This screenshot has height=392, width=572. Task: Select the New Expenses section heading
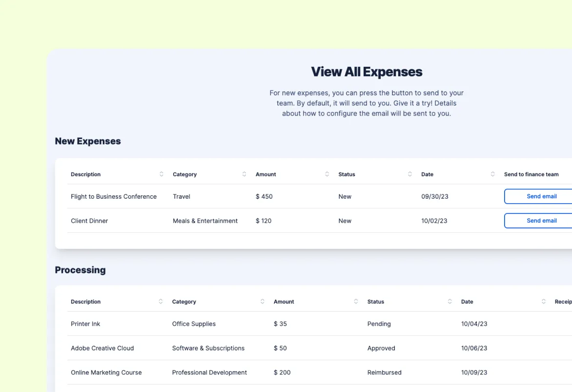[87, 141]
